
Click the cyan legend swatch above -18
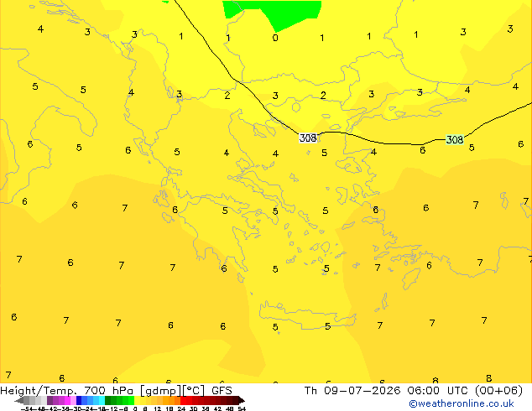102,400
